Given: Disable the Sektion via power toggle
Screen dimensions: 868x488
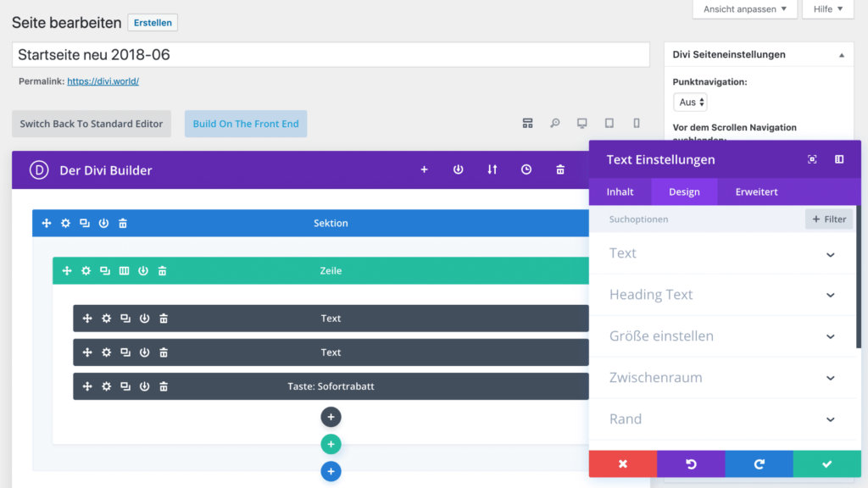Looking at the screenshot, I should click(103, 223).
